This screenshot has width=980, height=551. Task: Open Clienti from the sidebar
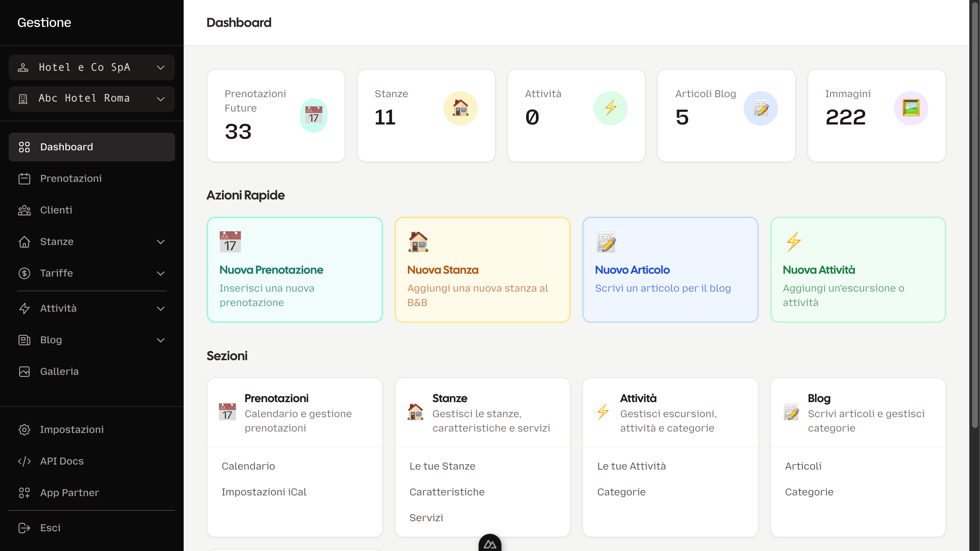pyautogui.click(x=92, y=210)
